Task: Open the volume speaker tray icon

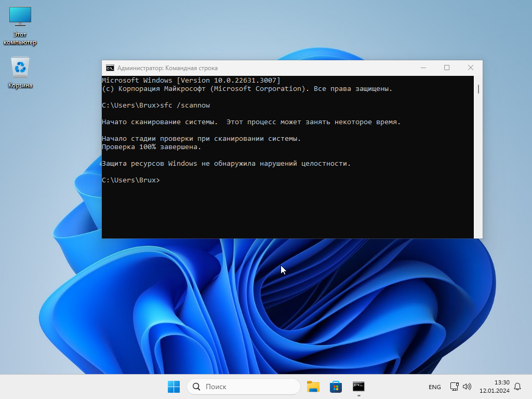Action: [467, 387]
